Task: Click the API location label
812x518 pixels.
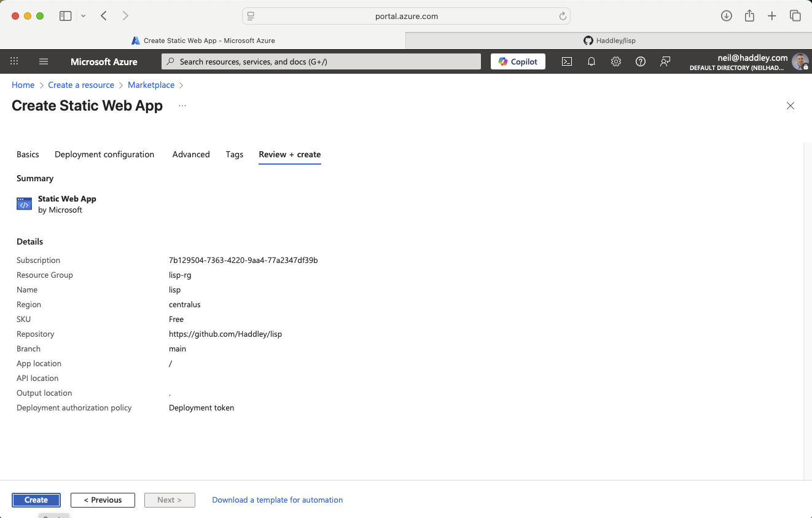Action: [x=37, y=379]
